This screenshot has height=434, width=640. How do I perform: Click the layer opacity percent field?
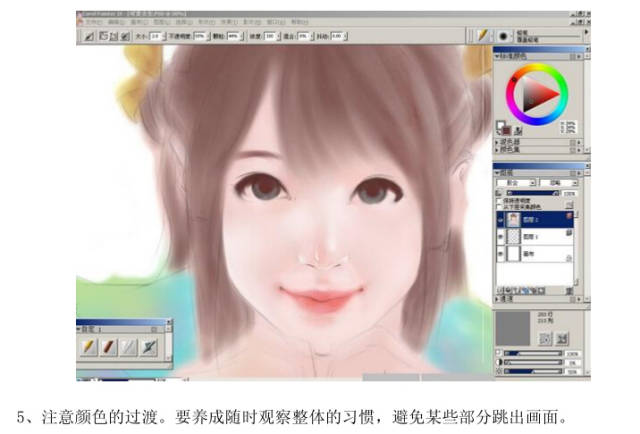(x=570, y=193)
